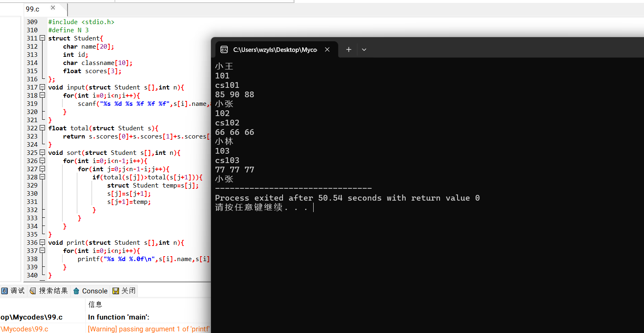Open the 搜索结果 search results tab

[x=49, y=291]
